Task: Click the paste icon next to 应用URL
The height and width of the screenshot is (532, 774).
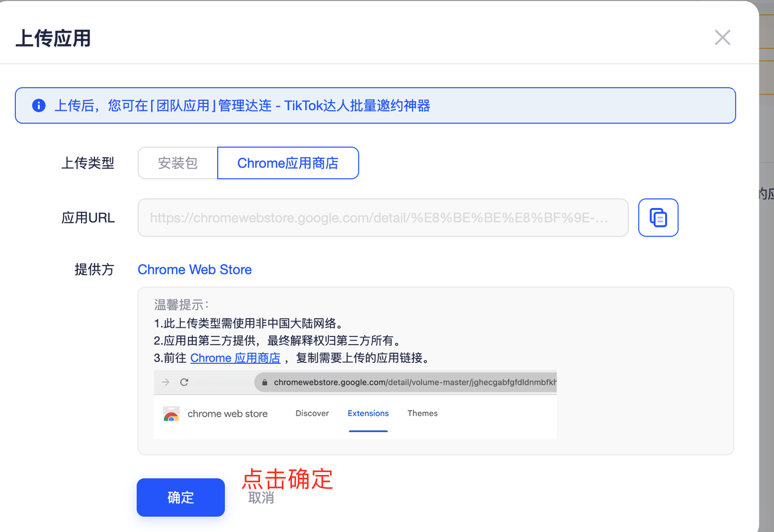Action: [x=658, y=218]
